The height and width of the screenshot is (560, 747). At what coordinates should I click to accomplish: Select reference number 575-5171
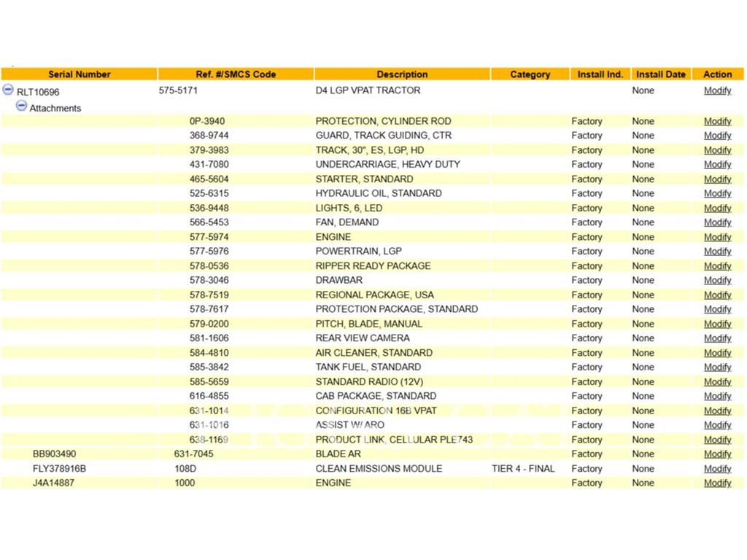(x=178, y=90)
